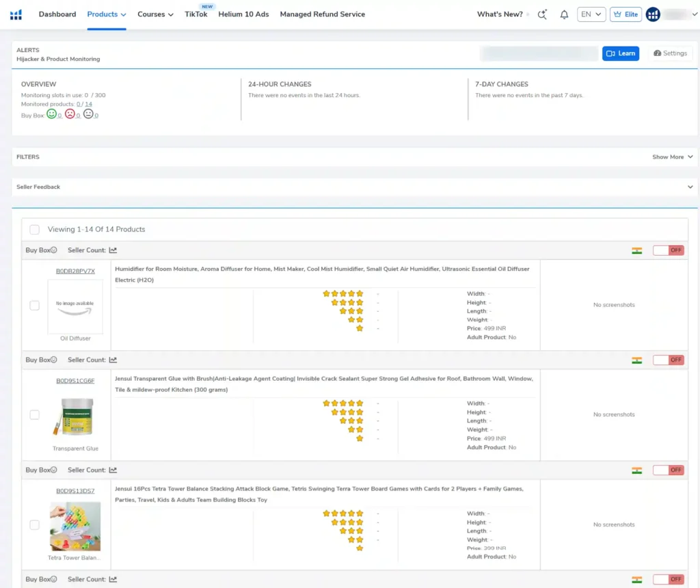The width and height of the screenshot is (700, 588).
Task: Click the account avatar icon
Action: pos(653,14)
